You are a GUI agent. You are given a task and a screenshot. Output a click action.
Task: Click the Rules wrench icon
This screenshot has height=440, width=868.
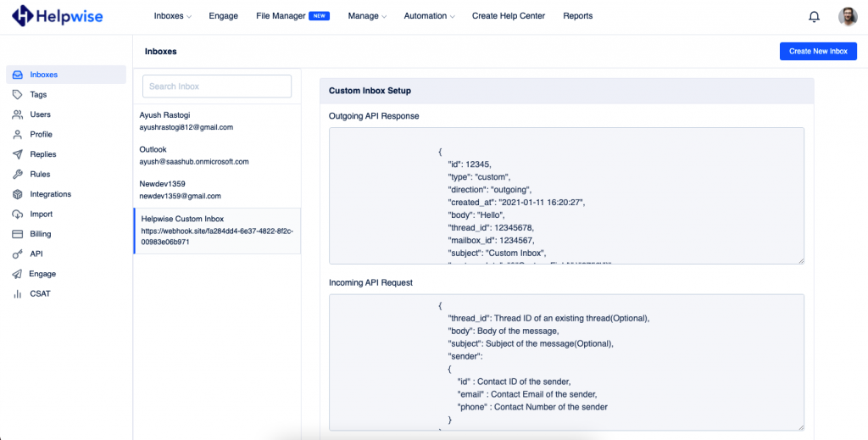pos(18,175)
